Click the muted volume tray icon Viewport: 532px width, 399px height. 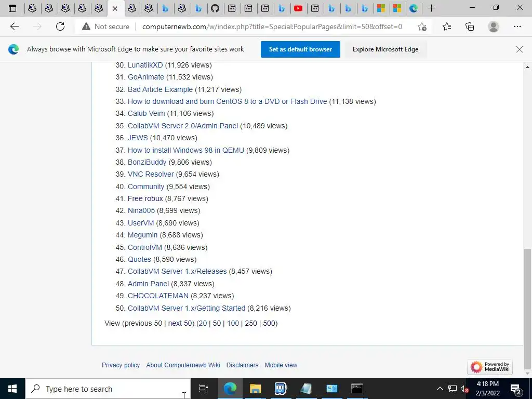tap(464, 389)
